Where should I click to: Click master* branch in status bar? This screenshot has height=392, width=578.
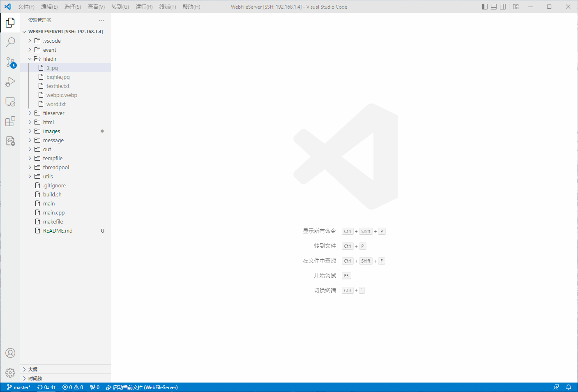pos(19,387)
